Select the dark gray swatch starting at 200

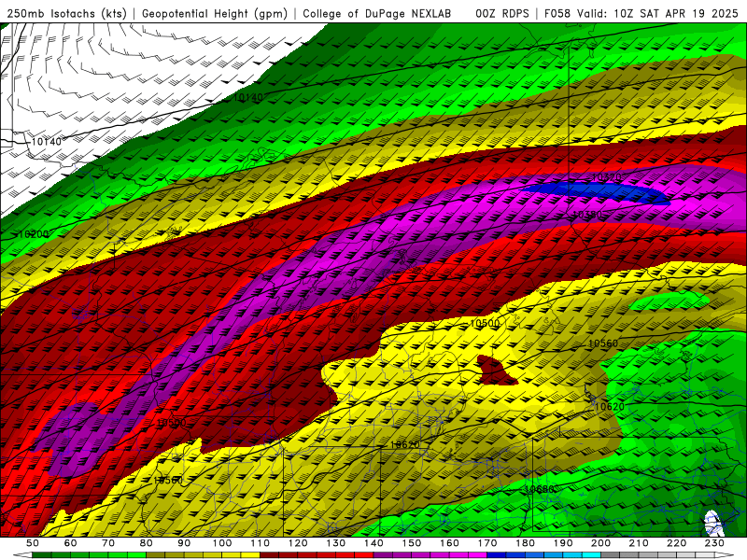click(611, 555)
